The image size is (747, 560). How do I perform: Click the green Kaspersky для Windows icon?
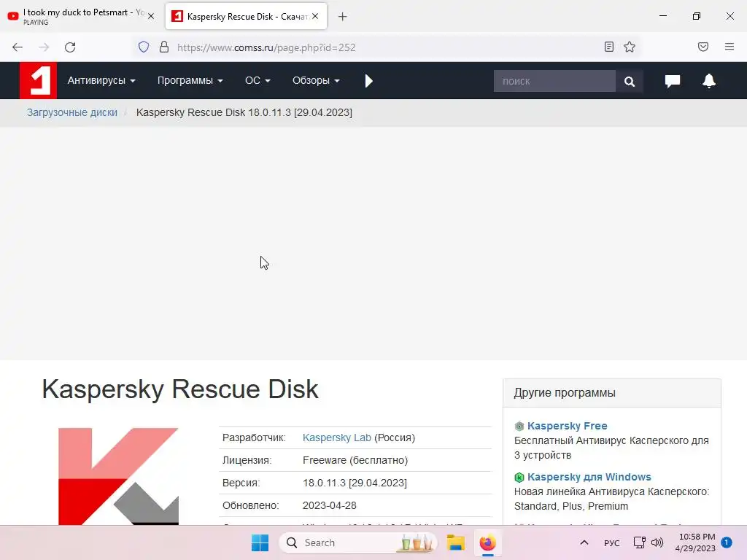[519, 477]
